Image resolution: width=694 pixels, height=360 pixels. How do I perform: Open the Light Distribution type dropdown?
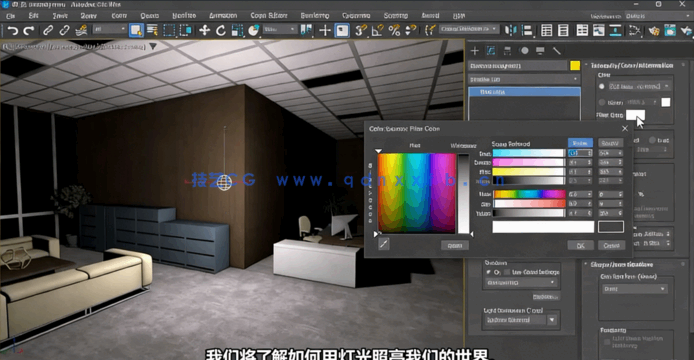[521, 320]
